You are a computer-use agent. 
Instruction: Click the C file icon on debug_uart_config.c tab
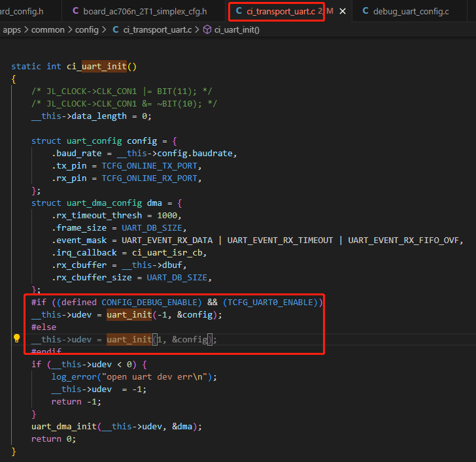pyautogui.click(x=365, y=11)
